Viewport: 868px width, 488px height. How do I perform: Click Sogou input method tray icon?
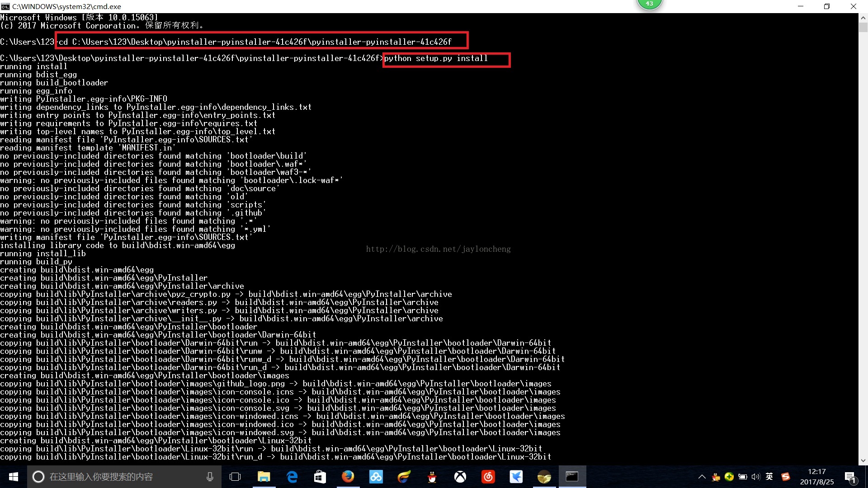point(786,477)
